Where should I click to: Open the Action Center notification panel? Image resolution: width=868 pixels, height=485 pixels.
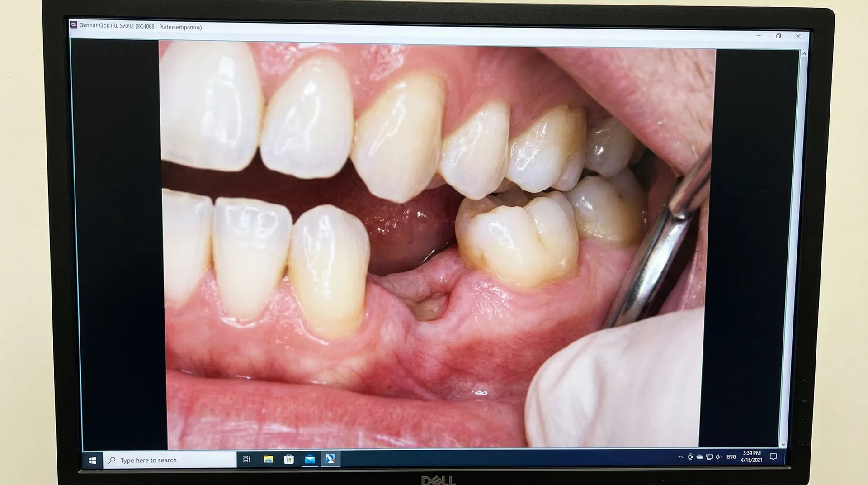point(774,456)
